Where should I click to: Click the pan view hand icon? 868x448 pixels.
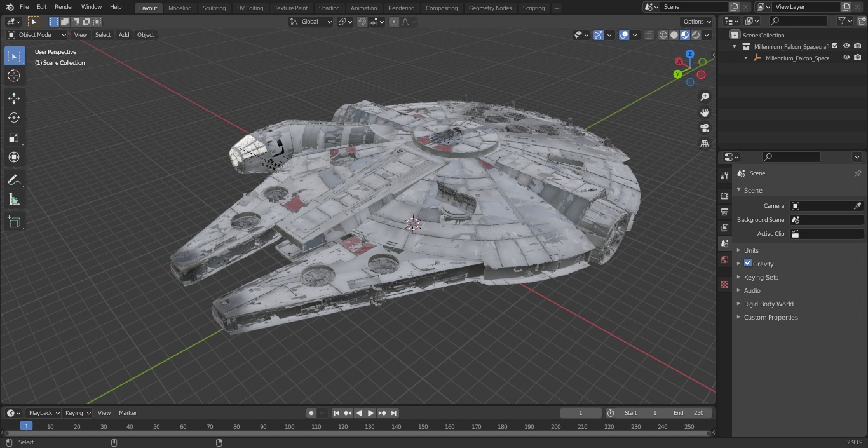coord(704,112)
